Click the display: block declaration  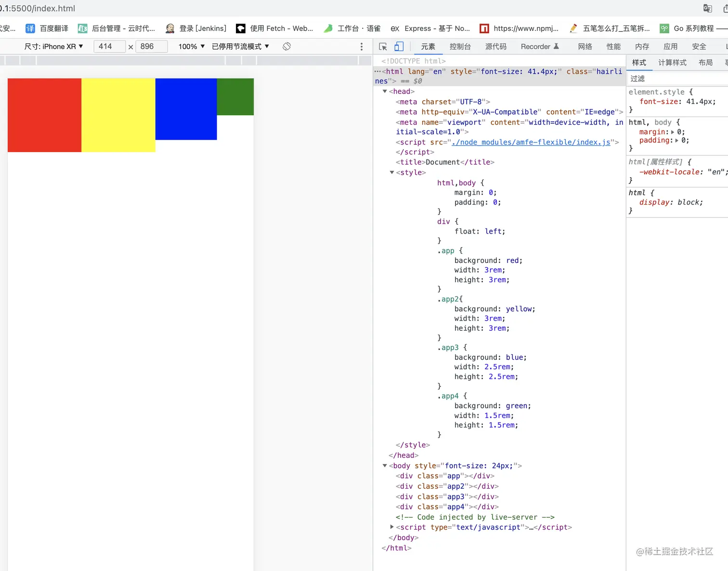tap(671, 202)
